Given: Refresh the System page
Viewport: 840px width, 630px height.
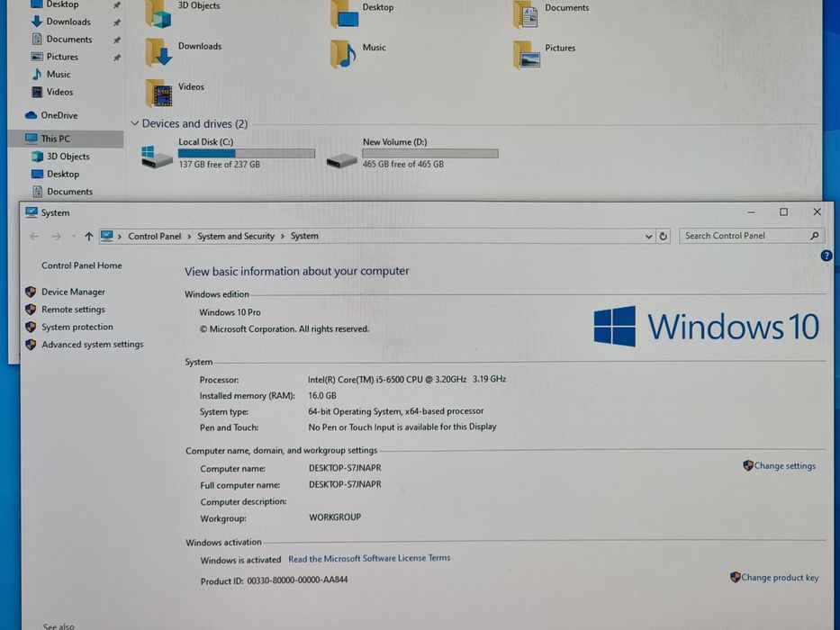Looking at the screenshot, I should click(664, 236).
